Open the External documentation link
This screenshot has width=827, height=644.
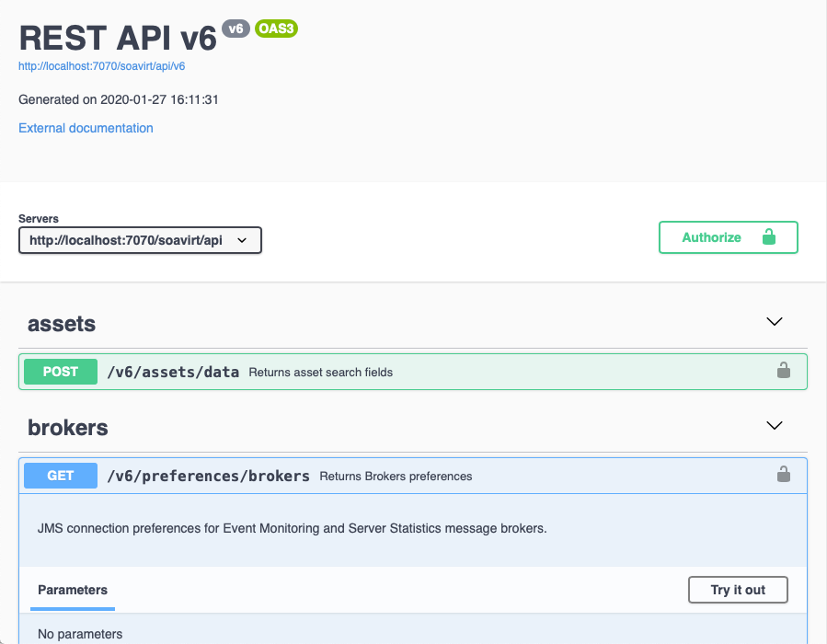coord(86,128)
